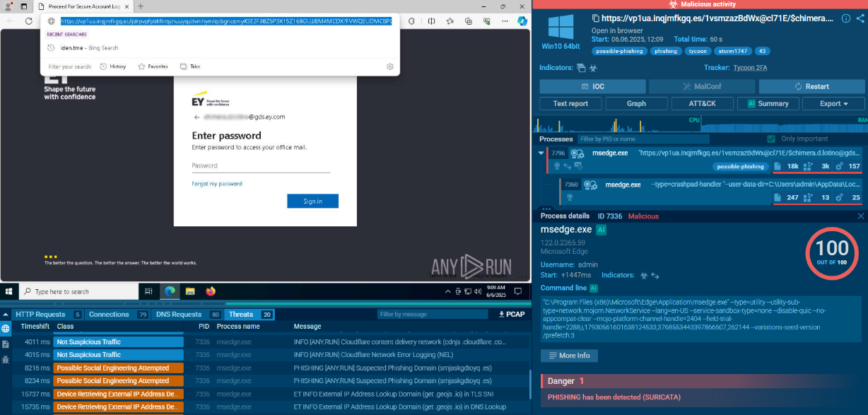The image size is (868, 415).
Task: Open search settings gear in address dropdown
Action: pyautogui.click(x=390, y=66)
